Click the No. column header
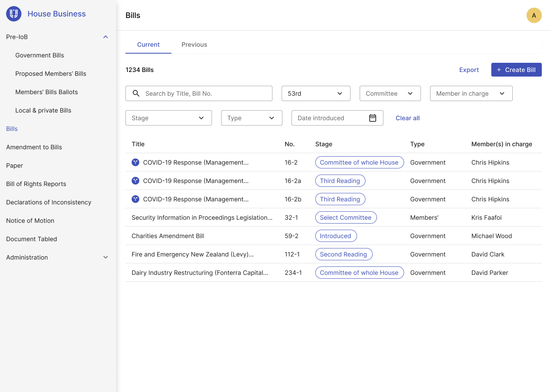551x392 pixels. (290, 144)
